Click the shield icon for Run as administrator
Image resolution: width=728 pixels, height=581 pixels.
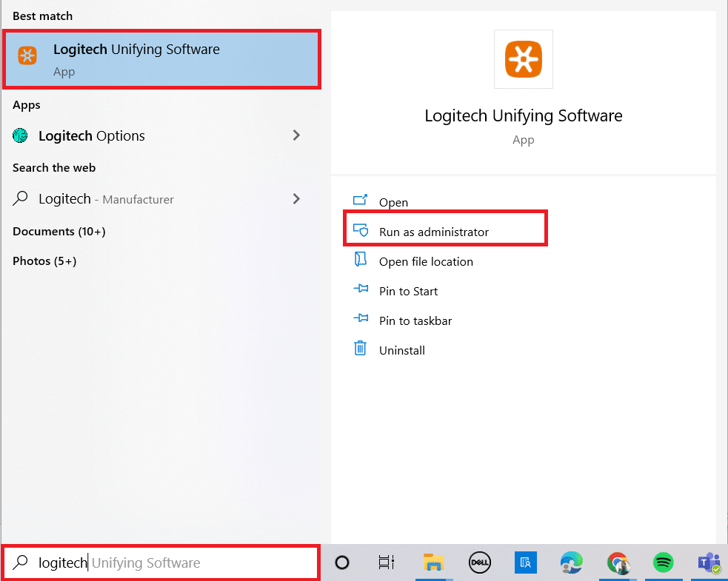point(361,230)
